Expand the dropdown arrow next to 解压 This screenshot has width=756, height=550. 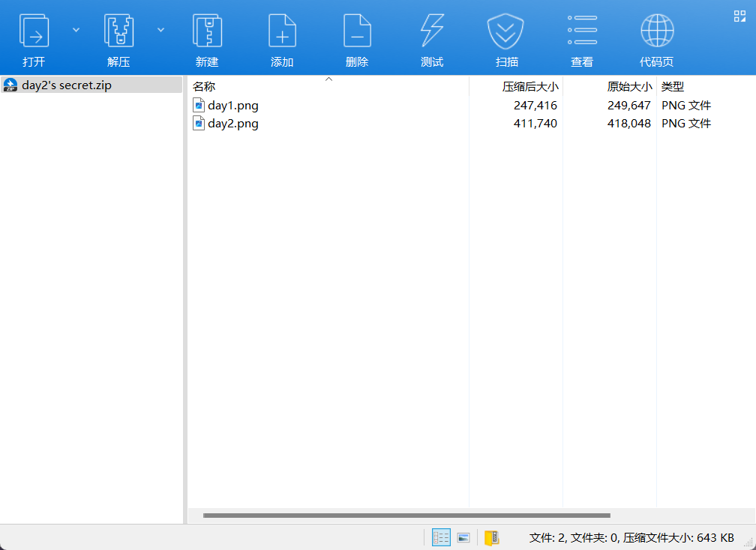pyautogui.click(x=160, y=29)
